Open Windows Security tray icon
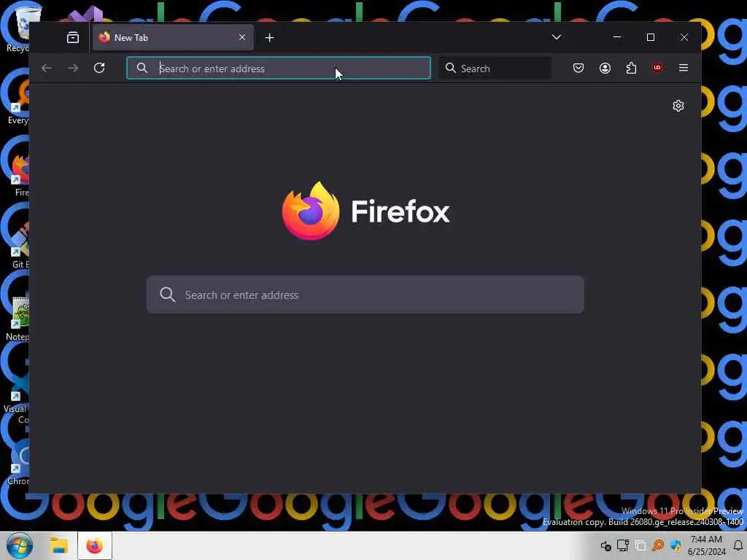The image size is (747, 560). [676, 545]
